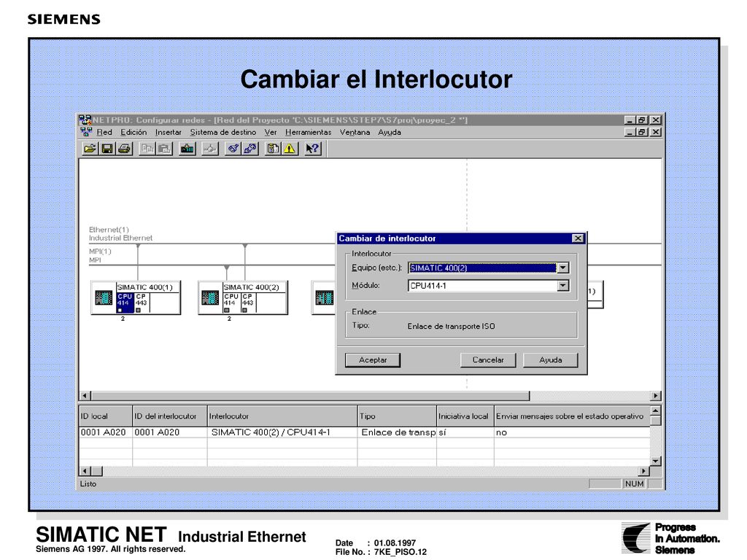This screenshot has width=747, height=560.
Task: Click the Listo status bar text
Action: [x=88, y=484]
